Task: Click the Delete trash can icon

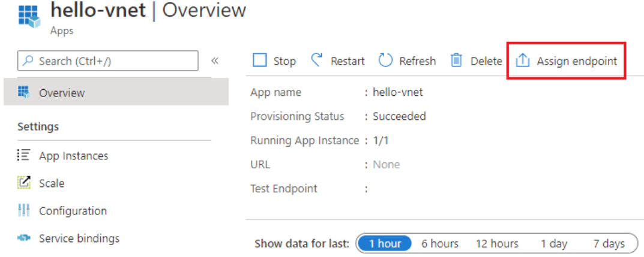Action: 457,61
